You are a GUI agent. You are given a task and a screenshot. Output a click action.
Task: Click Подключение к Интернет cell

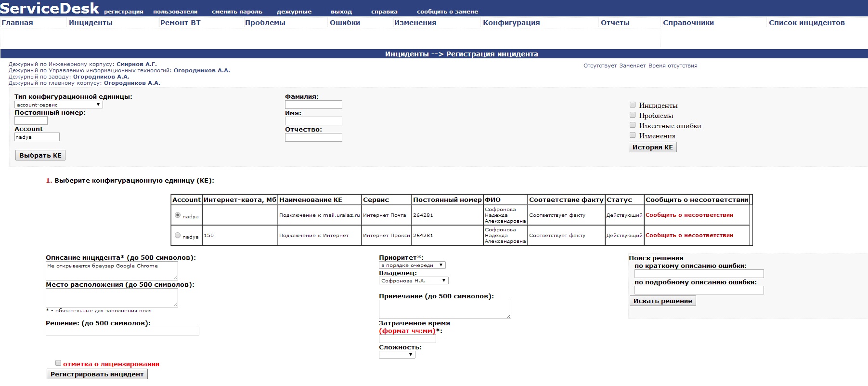[x=320, y=235]
